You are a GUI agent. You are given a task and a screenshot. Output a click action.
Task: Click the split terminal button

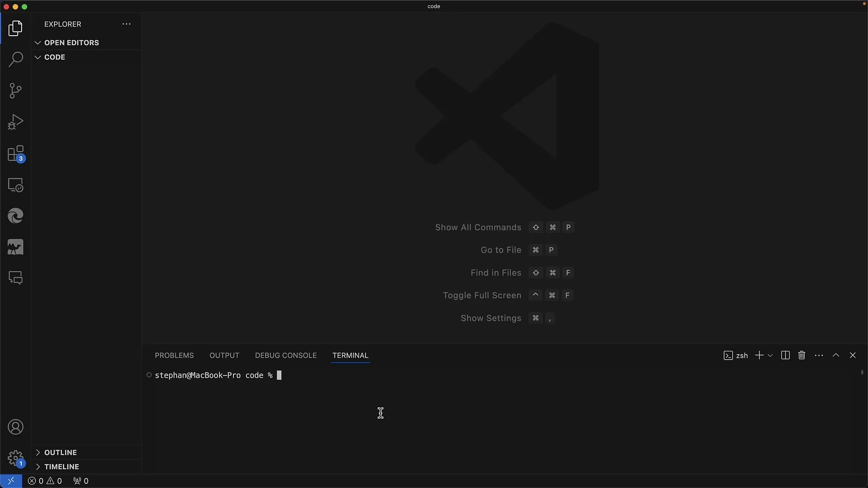(x=785, y=355)
